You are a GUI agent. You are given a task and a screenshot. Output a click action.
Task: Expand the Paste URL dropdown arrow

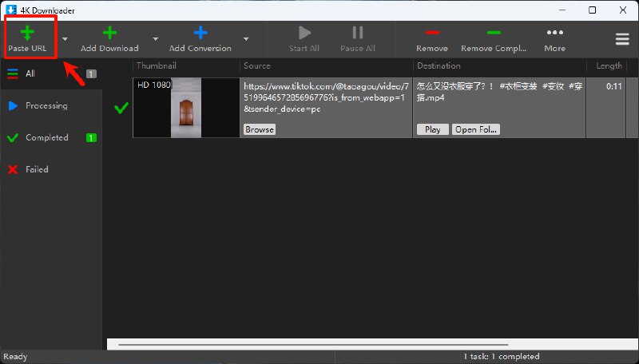pos(65,38)
